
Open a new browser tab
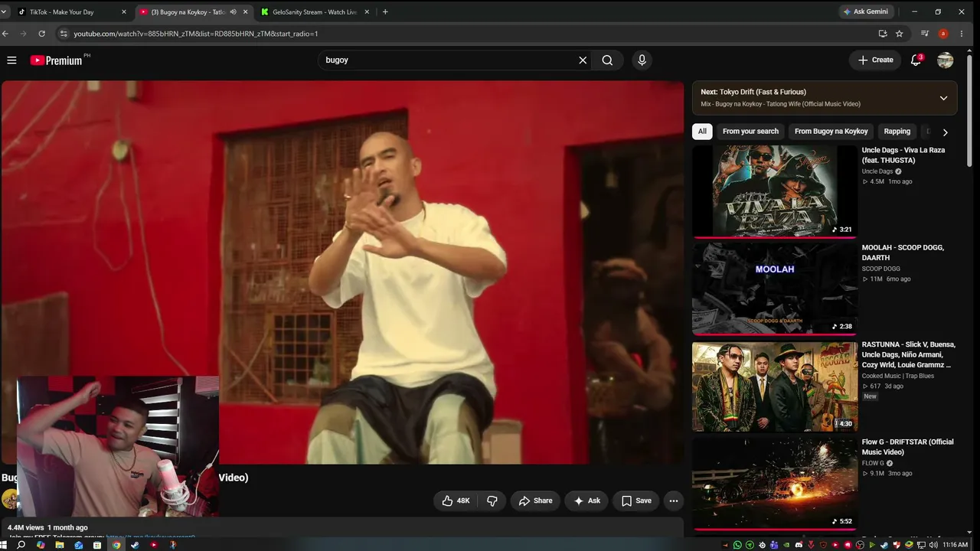(385, 12)
